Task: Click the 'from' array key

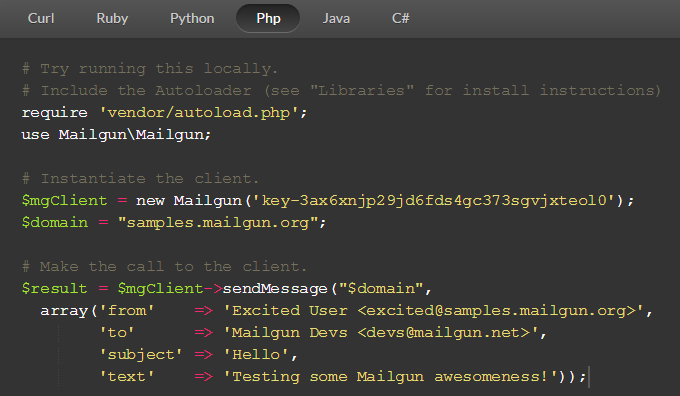Action: coord(127,311)
